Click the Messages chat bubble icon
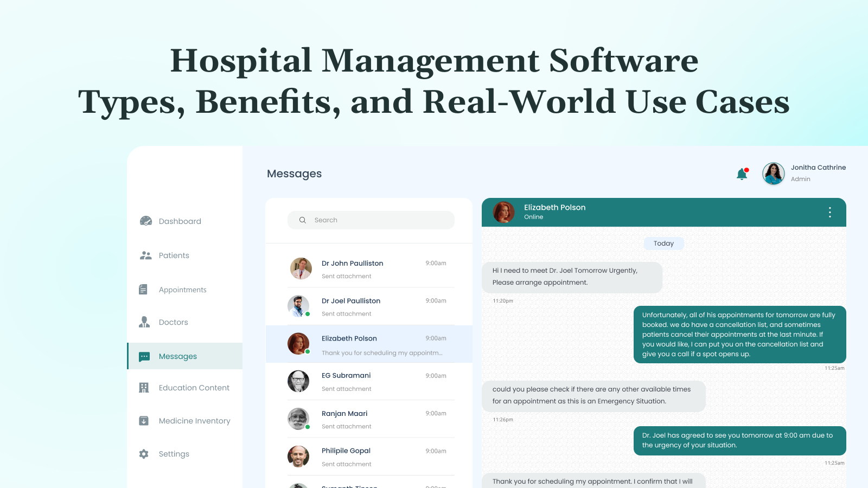Image resolution: width=868 pixels, height=488 pixels. tap(144, 356)
